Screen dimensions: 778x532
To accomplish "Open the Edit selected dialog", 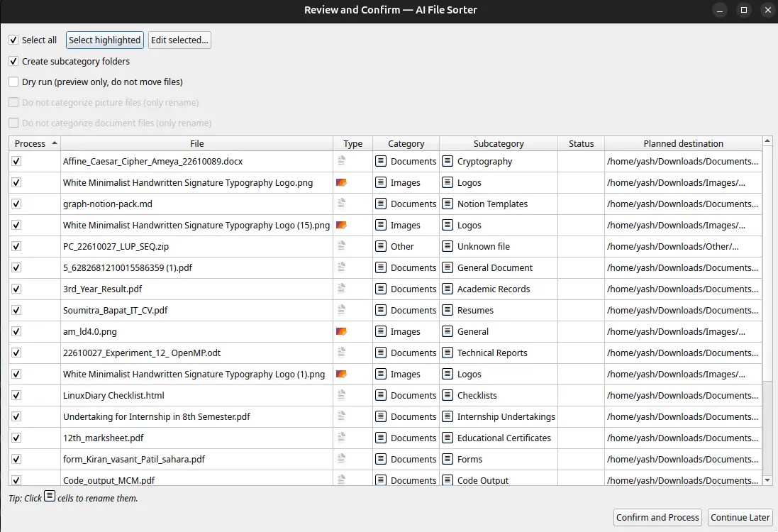I will (x=179, y=40).
